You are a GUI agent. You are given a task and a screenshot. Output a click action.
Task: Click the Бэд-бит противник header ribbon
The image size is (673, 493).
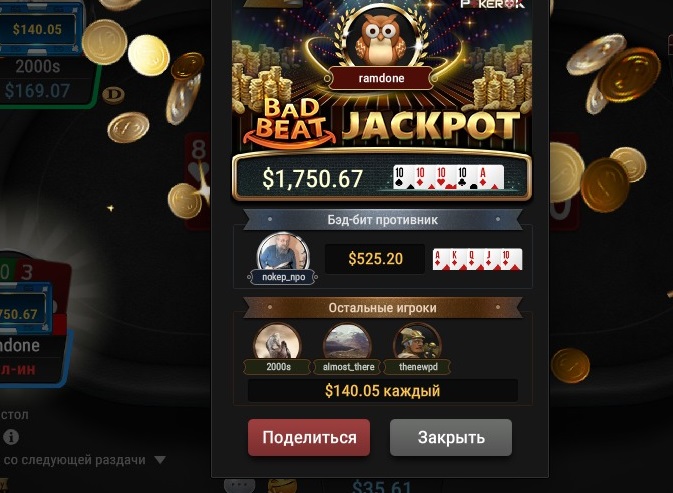pyautogui.click(x=382, y=220)
